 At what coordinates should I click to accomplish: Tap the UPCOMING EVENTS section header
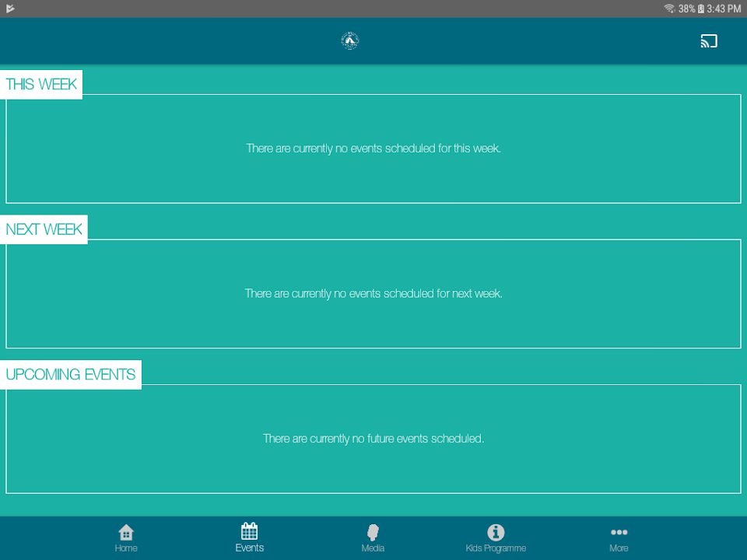click(71, 374)
